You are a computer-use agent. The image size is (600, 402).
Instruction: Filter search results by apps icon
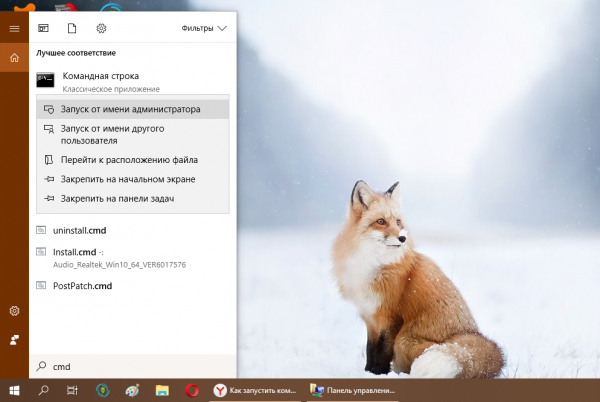pos(44,29)
